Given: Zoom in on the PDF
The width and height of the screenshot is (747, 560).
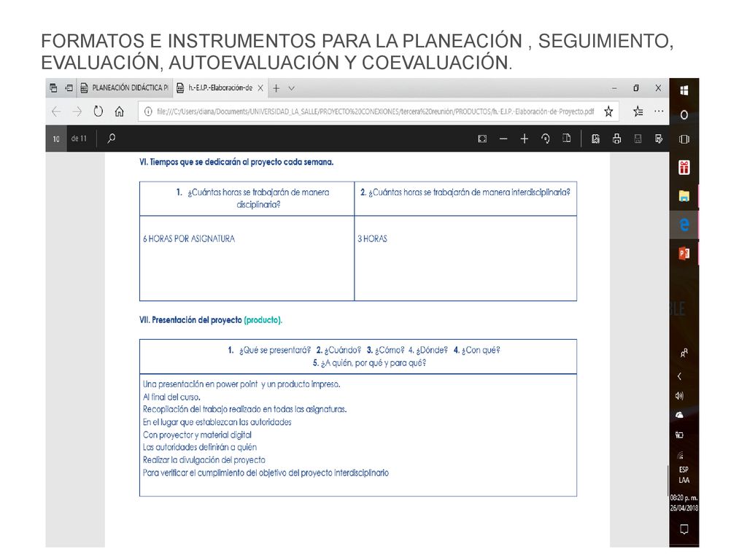Looking at the screenshot, I should (524, 139).
